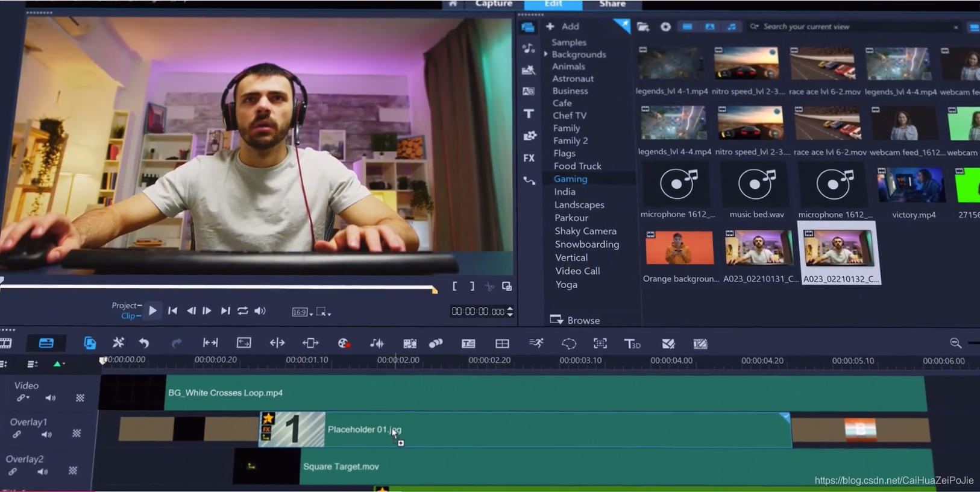
Task: Toggle ripple editing link on Overlay2 track
Action: click(12, 471)
